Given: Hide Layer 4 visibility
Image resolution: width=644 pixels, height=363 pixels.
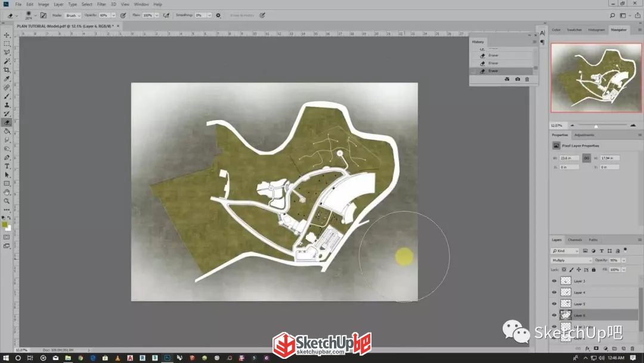Looking at the screenshot, I should [554, 293].
